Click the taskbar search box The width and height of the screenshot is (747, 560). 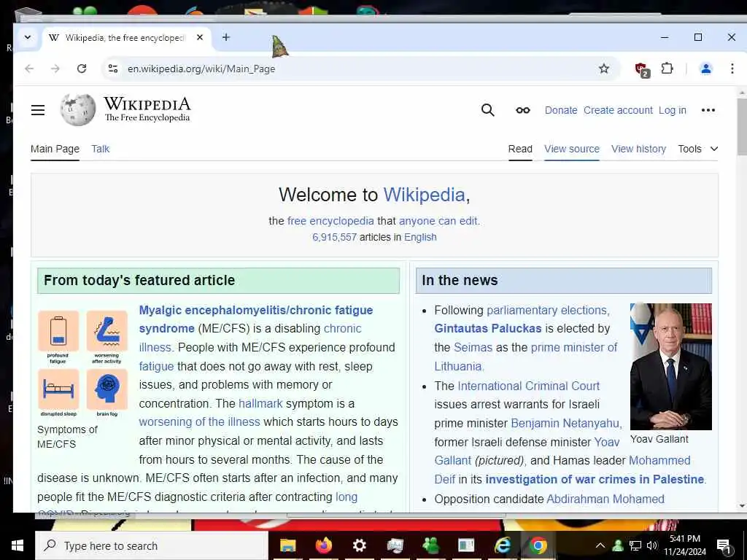(152, 545)
